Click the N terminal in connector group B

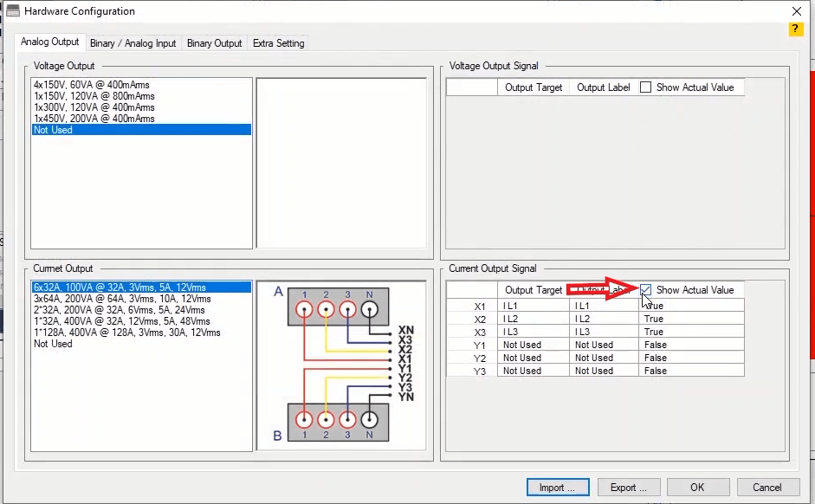[369, 420]
